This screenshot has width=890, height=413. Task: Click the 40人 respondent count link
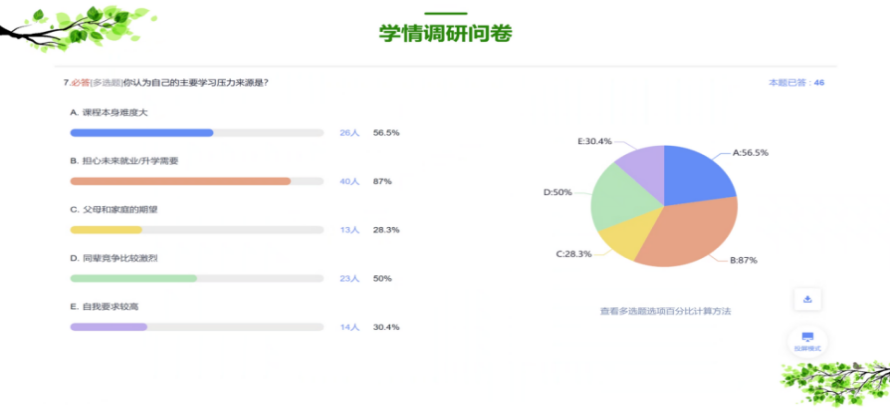tap(349, 181)
